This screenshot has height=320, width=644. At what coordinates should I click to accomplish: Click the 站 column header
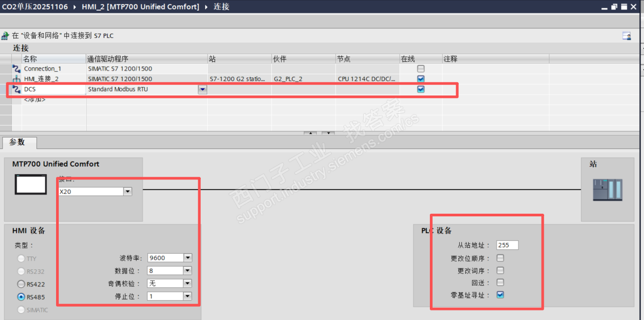pos(239,59)
